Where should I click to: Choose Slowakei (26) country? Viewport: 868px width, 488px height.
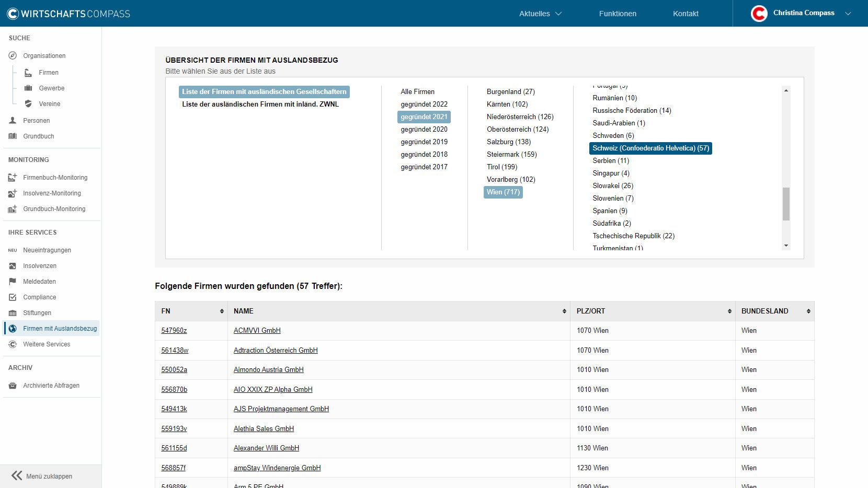(x=612, y=185)
